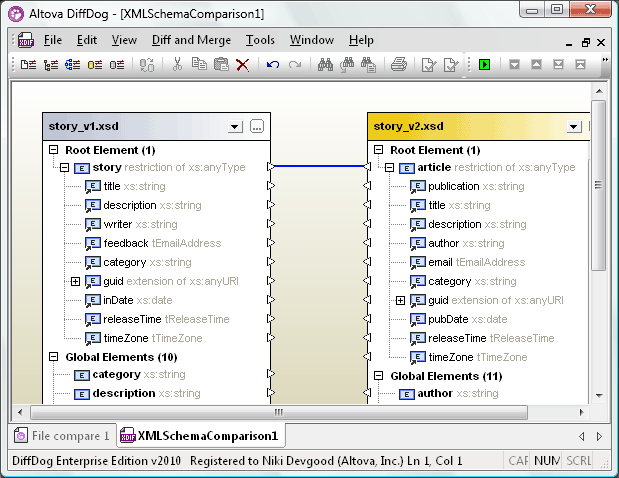
Task: Click the scroll right arrow
Action: tap(581, 412)
